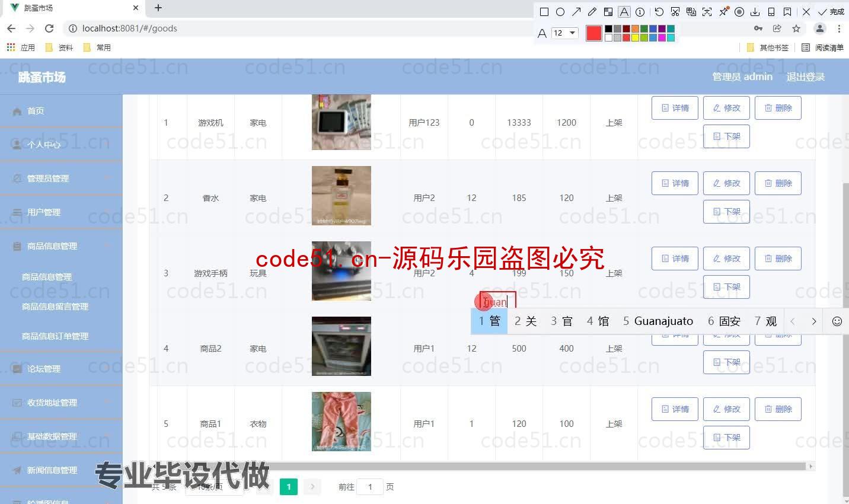
Task: Expand the 基础数据管理 submenu arrow
Action: [107, 436]
